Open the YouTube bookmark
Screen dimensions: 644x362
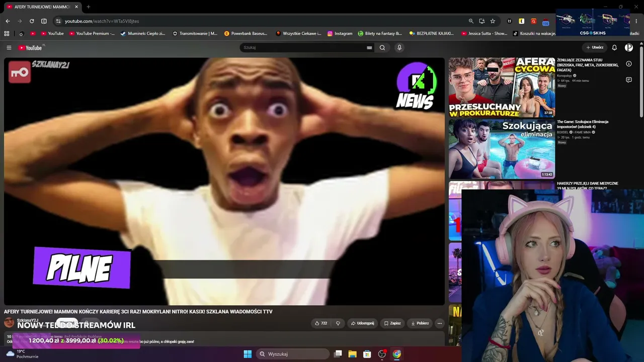point(52,34)
